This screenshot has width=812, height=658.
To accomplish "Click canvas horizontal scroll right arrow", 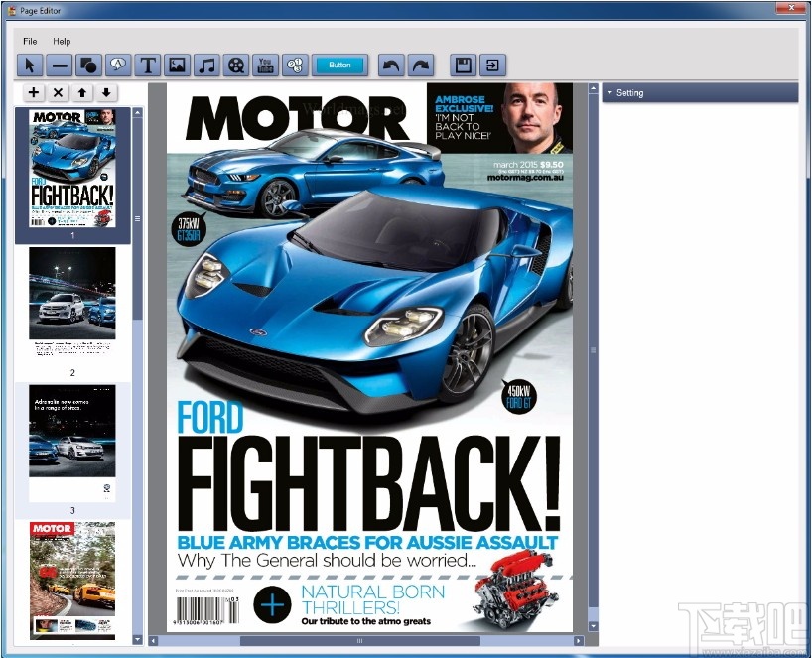I will 579,641.
